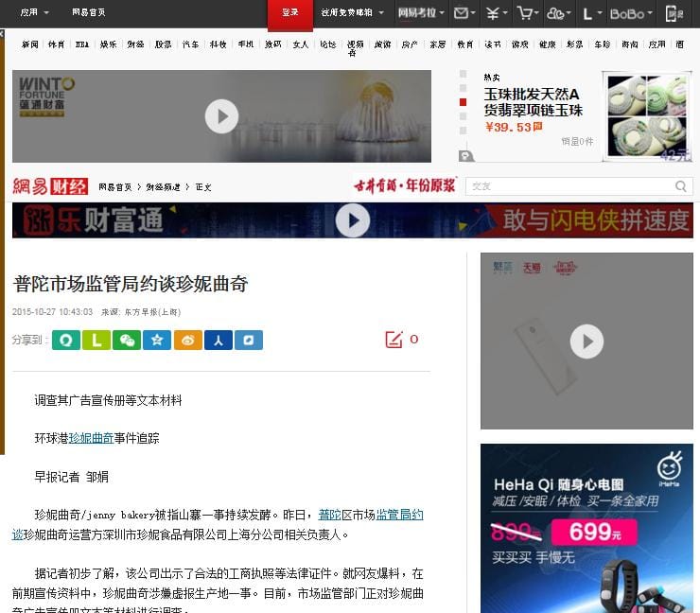Share article to Qzone star icon
The width and height of the screenshot is (700, 613).
click(x=157, y=340)
